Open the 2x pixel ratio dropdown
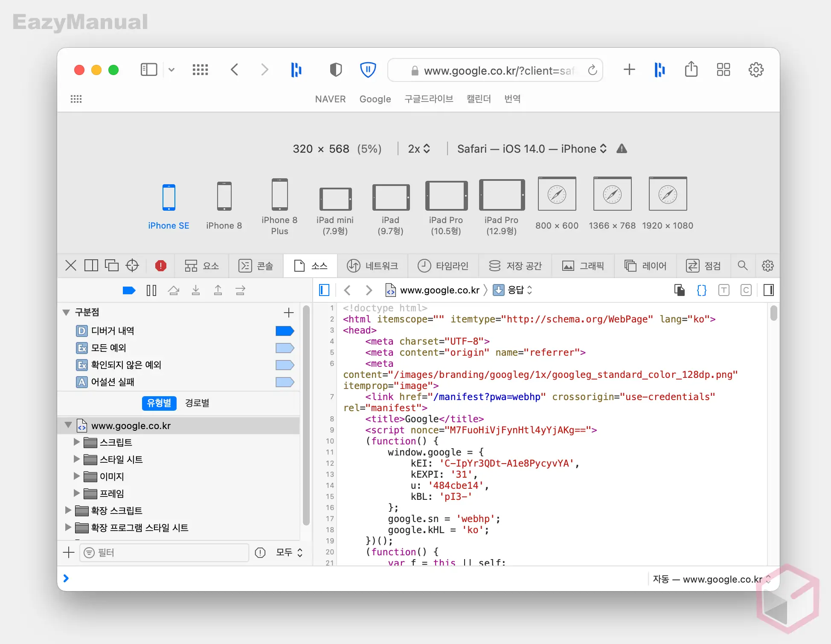 pyautogui.click(x=418, y=149)
